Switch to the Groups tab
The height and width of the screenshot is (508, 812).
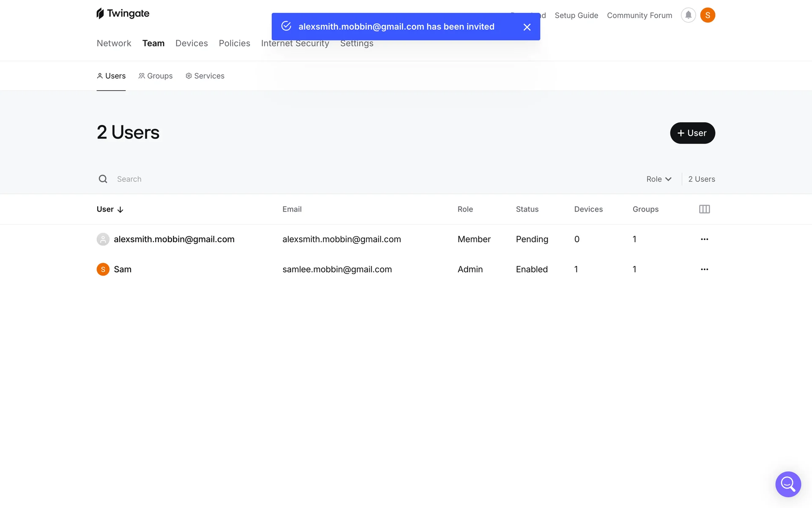[156, 76]
